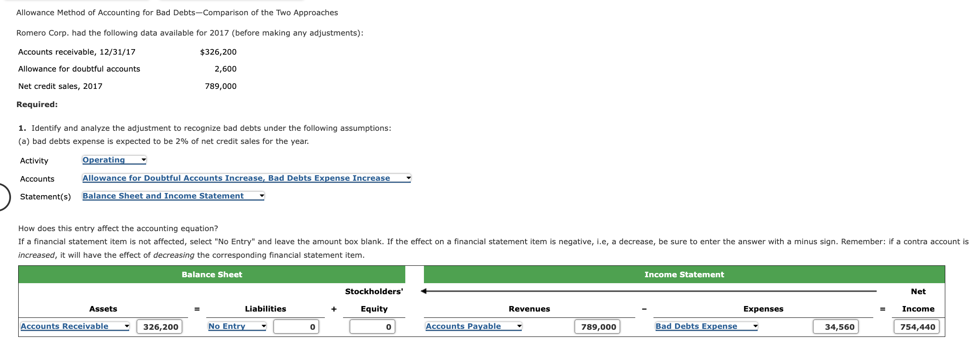
Task: Click the Activity dropdown arrow
Action: pos(143,160)
